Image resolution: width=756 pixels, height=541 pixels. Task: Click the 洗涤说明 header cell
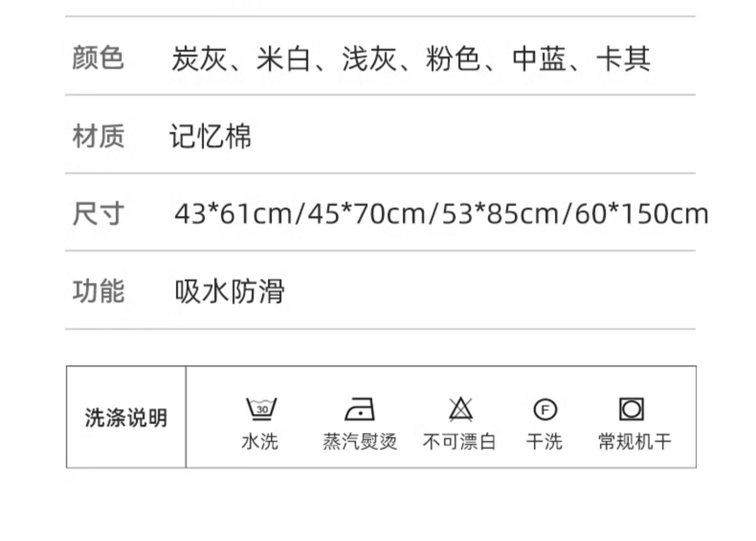[126, 417]
